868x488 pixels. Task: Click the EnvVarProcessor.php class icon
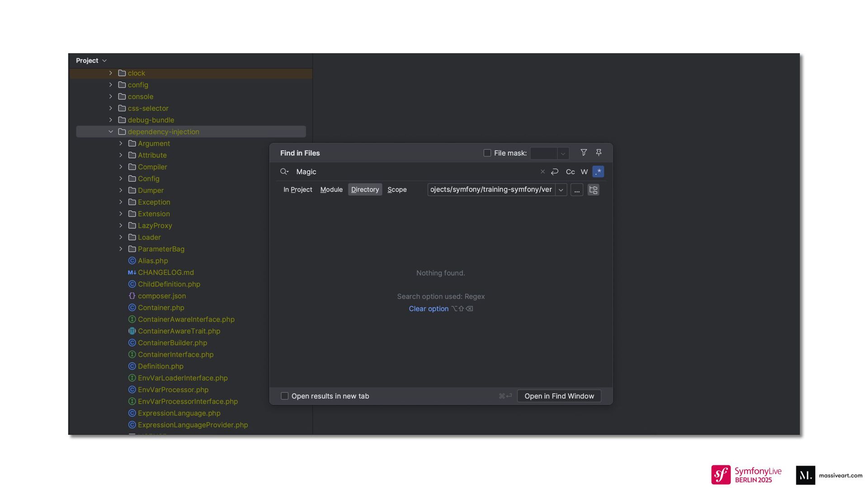point(132,390)
